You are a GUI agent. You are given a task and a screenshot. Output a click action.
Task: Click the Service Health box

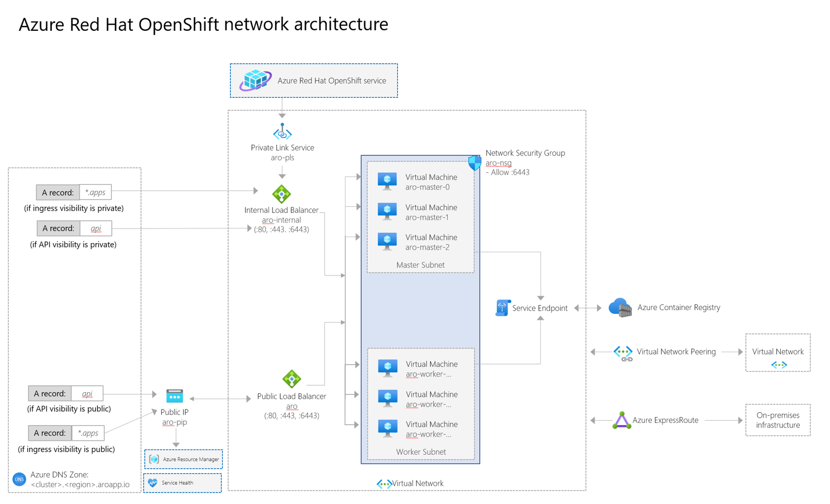pyautogui.click(x=183, y=482)
